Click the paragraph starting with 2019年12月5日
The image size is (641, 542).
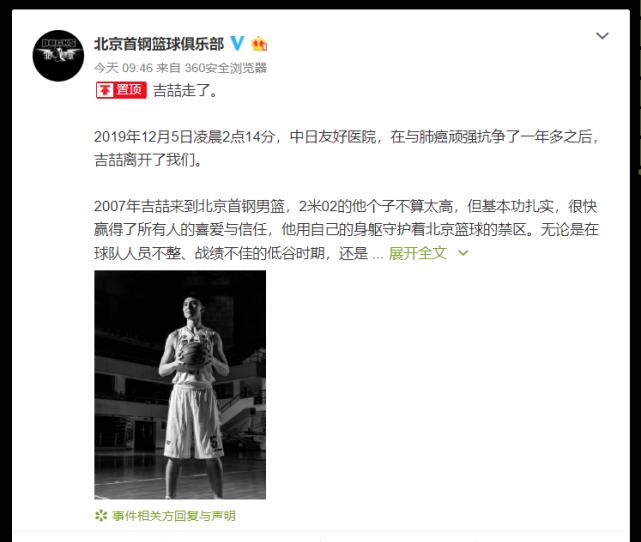click(x=347, y=148)
